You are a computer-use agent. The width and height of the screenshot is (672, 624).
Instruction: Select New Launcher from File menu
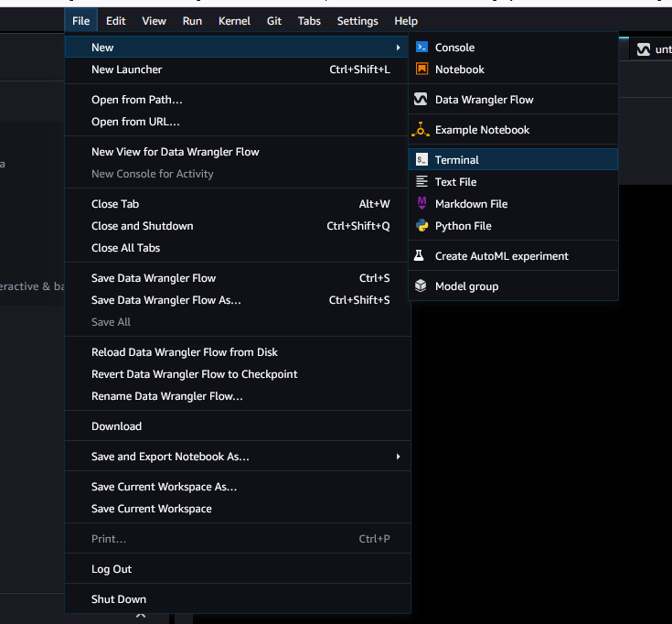(127, 70)
